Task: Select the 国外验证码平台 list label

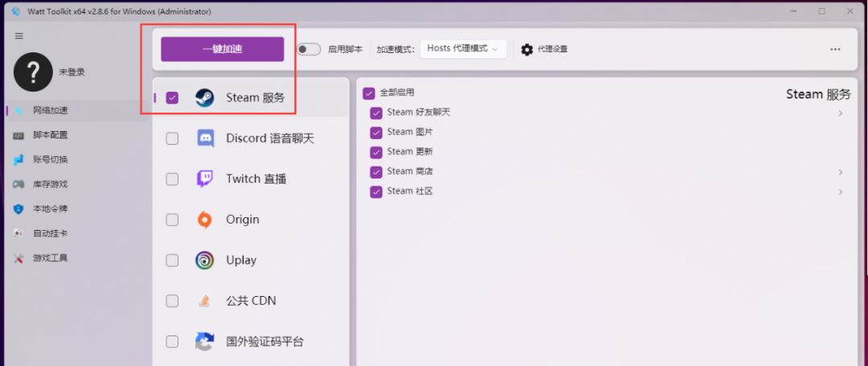Action: (265, 341)
